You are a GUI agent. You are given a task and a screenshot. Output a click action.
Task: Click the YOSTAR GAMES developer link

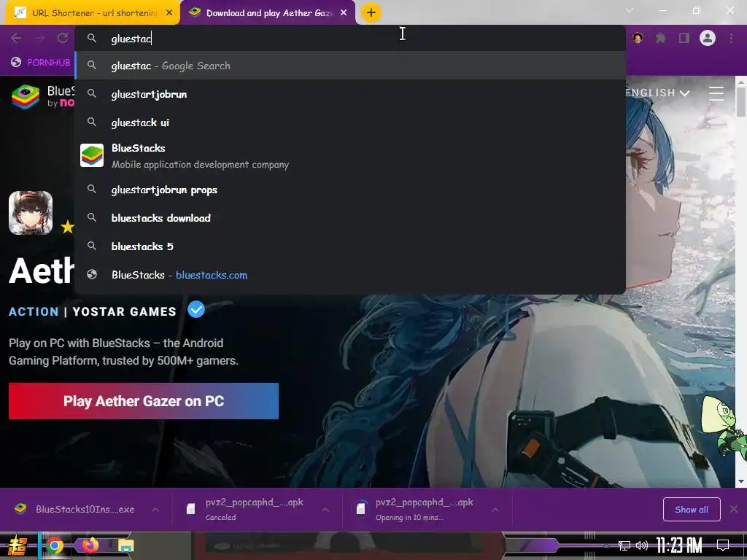pos(124,311)
